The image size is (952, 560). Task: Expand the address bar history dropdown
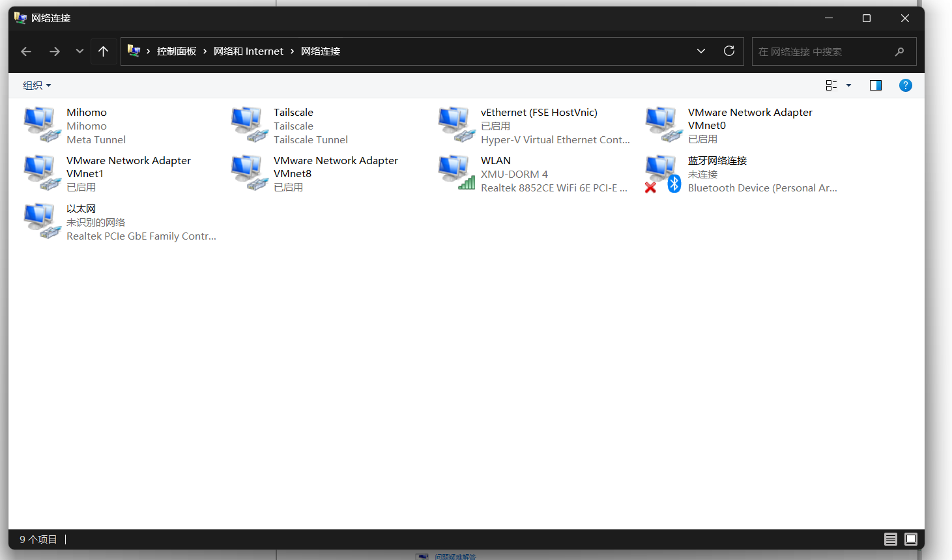pos(701,51)
